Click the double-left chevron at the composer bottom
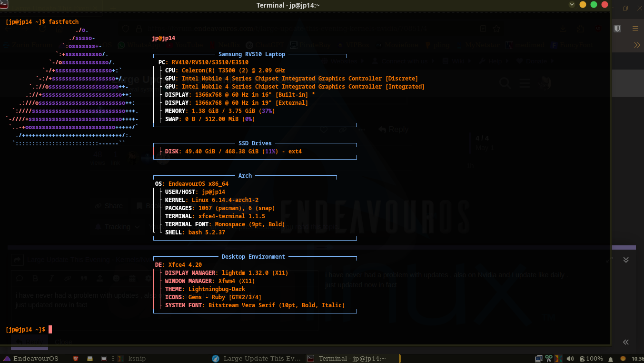The image size is (644, 363). coord(626,342)
